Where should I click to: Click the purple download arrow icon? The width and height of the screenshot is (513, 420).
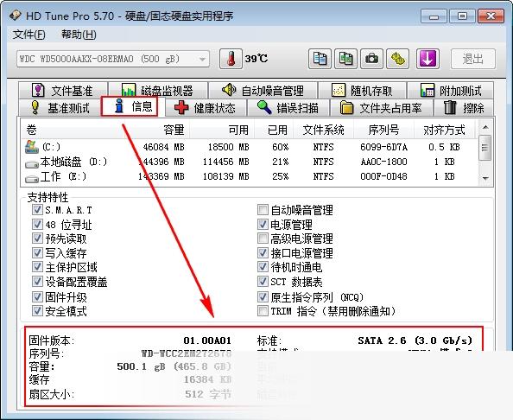(427, 59)
